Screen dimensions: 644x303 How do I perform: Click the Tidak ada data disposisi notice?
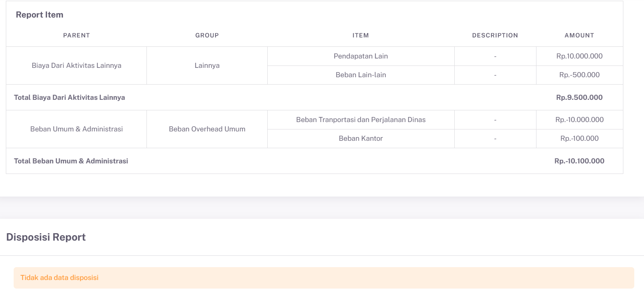[x=60, y=278]
